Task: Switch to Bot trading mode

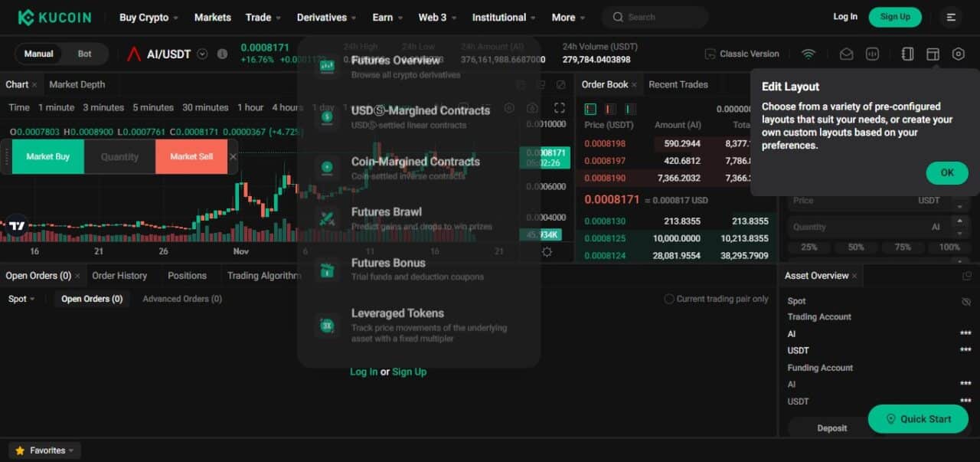Action: point(85,54)
